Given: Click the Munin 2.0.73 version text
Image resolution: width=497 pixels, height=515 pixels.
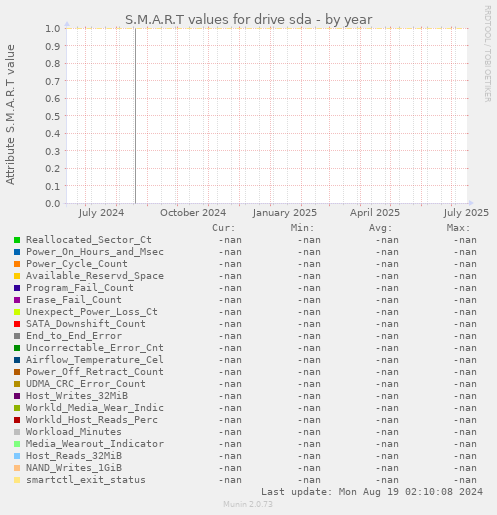Looking at the screenshot, I should click(248, 504).
